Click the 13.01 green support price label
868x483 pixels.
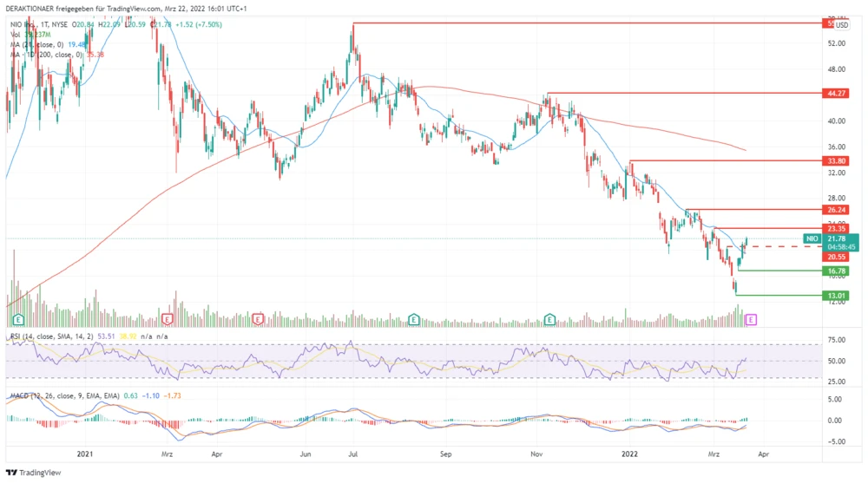(837, 296)
